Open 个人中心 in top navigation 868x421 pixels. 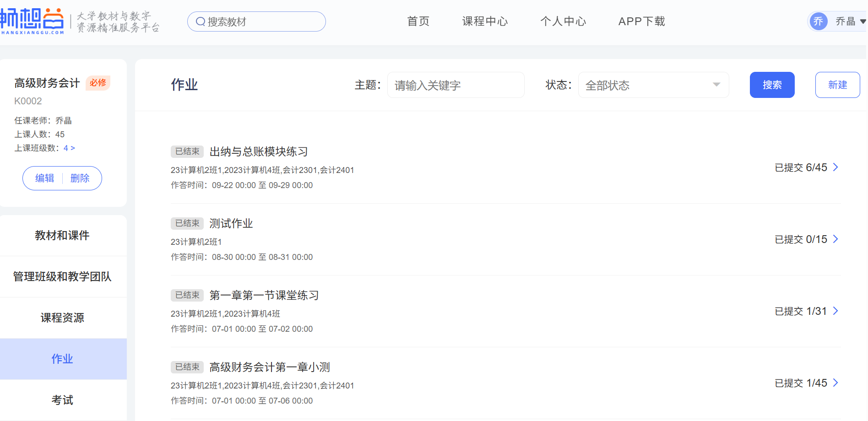(x=563, y=22)
